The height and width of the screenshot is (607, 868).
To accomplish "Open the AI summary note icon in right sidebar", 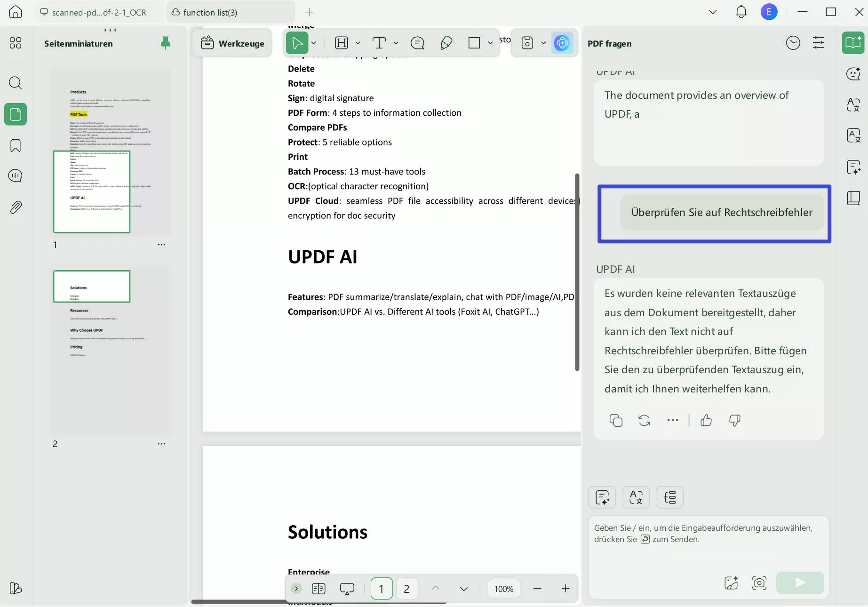I will (x=853, y=167).
